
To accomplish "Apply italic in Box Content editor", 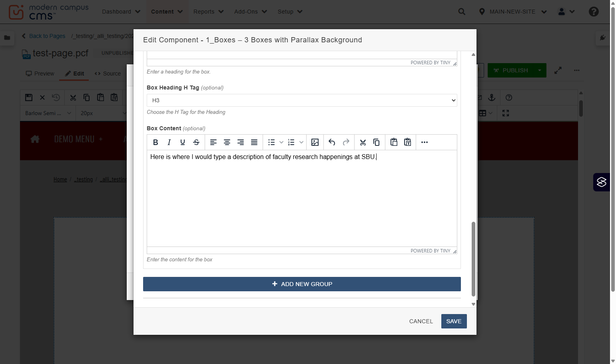I will (169, 142).
